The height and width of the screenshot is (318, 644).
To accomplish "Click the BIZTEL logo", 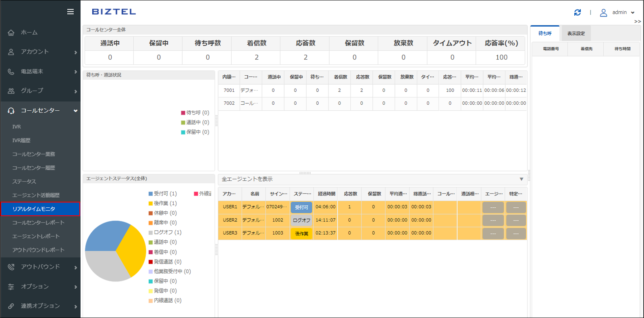I will [114, 12].
